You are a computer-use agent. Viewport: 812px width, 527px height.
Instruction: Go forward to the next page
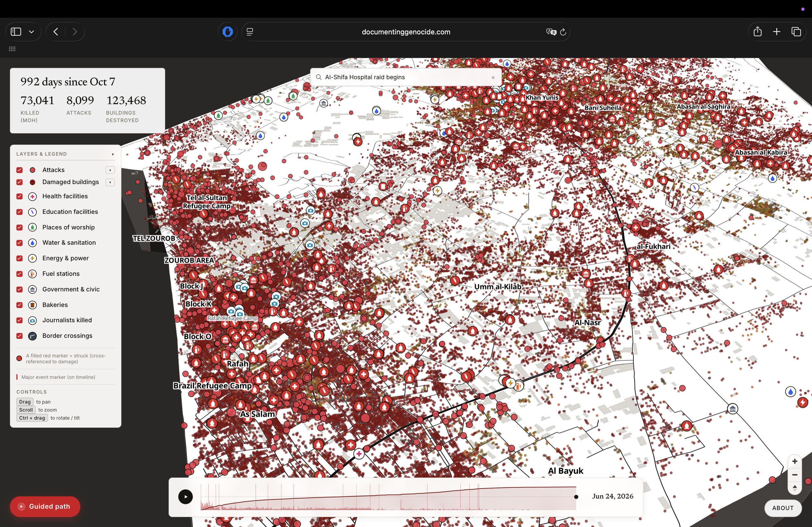75,32
